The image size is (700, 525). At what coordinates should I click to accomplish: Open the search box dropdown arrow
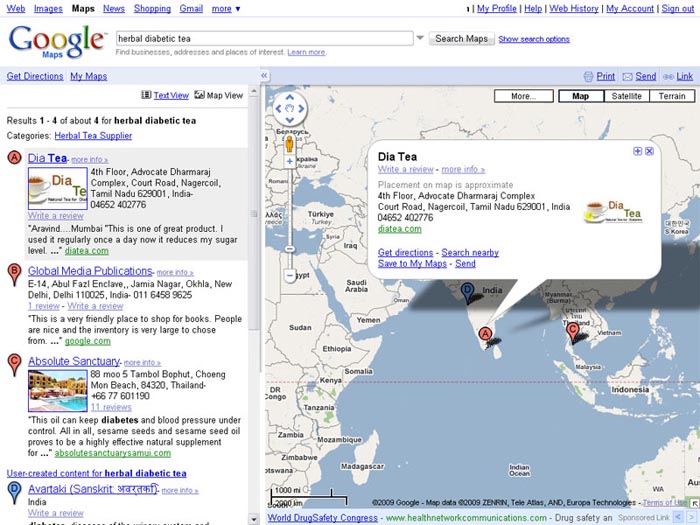click(420, 38)
